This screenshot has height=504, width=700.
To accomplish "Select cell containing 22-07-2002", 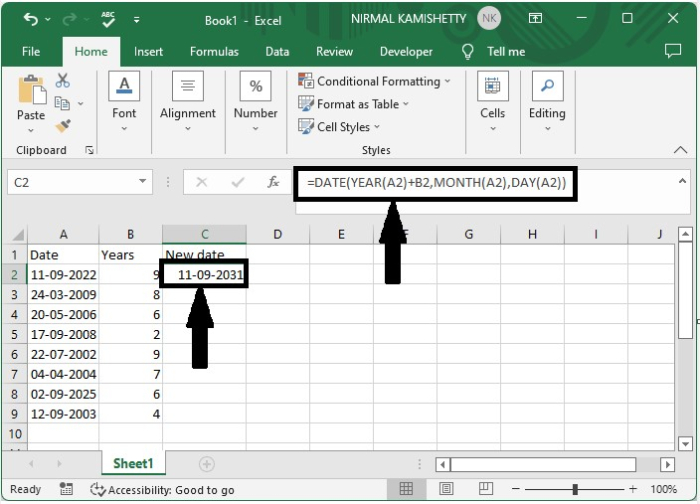I will click(x=63, y=354).
